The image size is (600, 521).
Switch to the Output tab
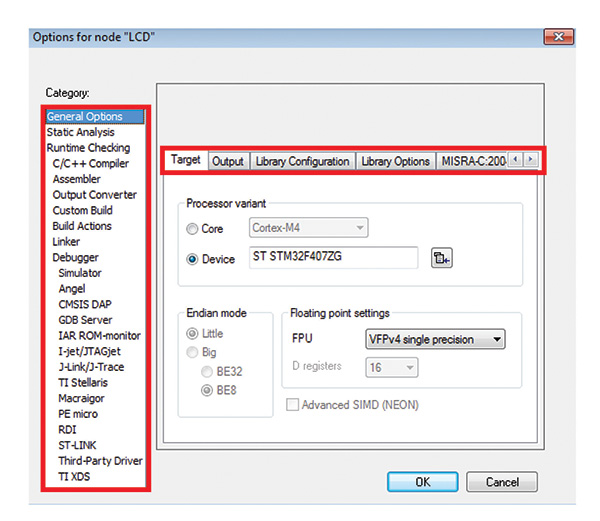point(228,161)
